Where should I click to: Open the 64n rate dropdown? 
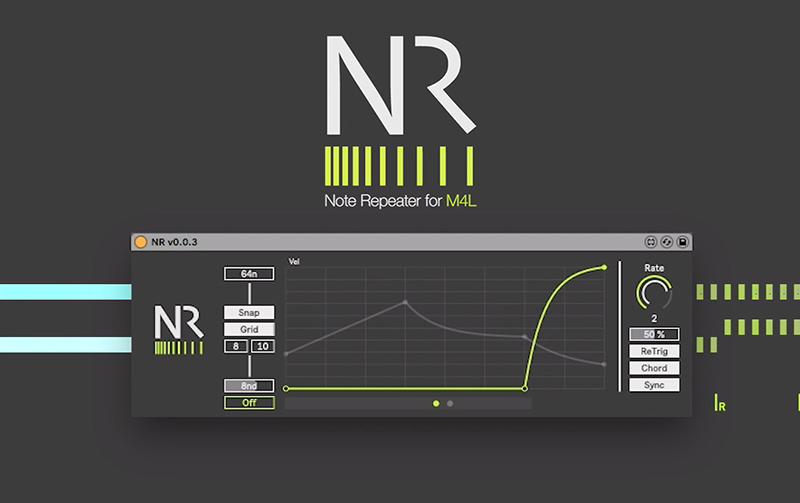point(249,273)
